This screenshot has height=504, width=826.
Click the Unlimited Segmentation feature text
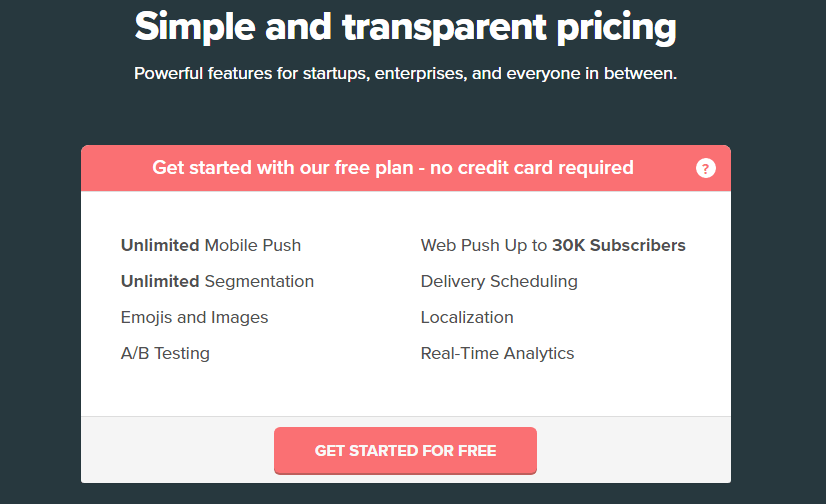tap(217, 281)
